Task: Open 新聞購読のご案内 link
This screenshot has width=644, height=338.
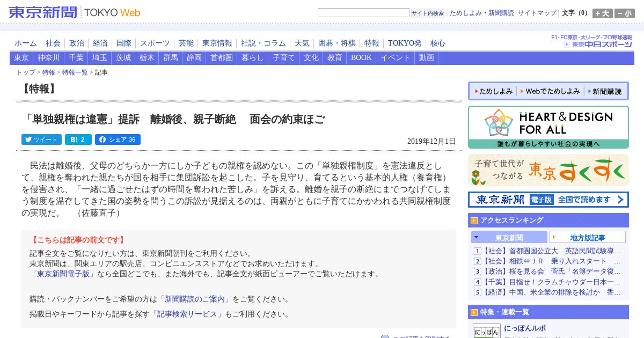Action: (x=195, y=299)
